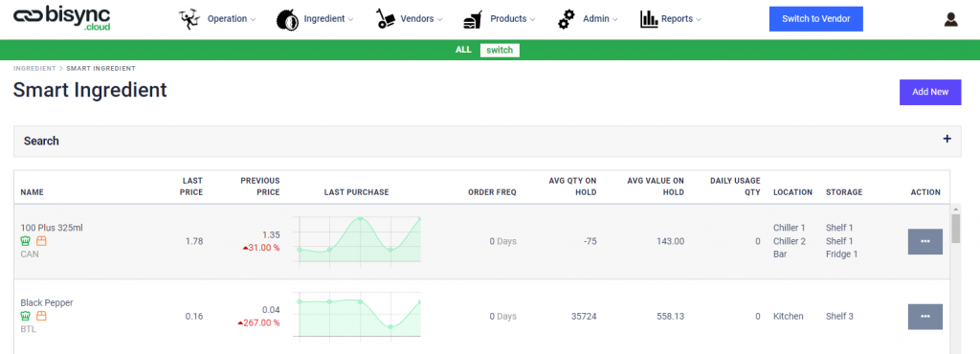This screenshot has width=980, height=354.
Task: Click the Bar location entry
Action: pos(780,254)
